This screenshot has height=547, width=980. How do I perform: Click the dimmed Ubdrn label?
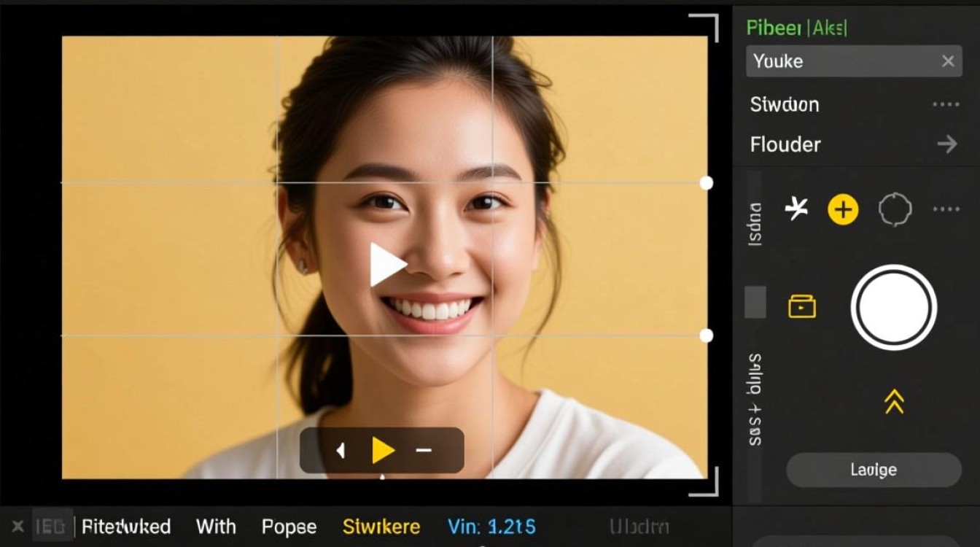pos(639,527)
